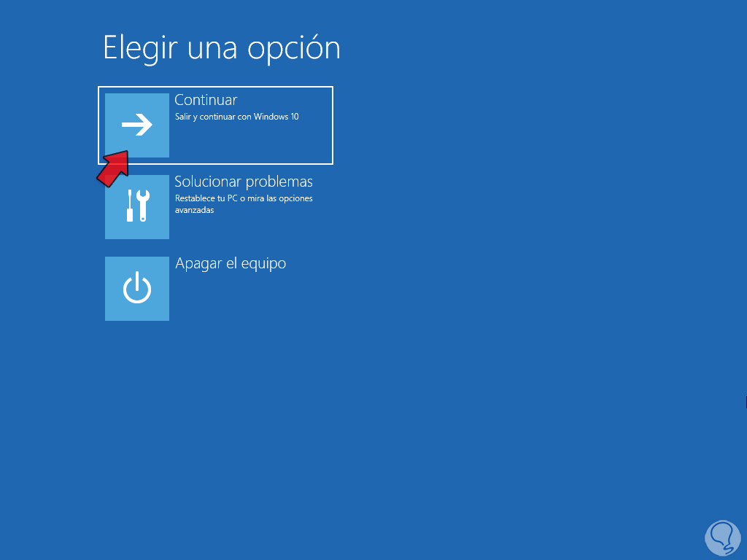This screenshot has width=747, height=560.
Task: Click the word "opción" in the heading
Action: (x=294, y=50)
